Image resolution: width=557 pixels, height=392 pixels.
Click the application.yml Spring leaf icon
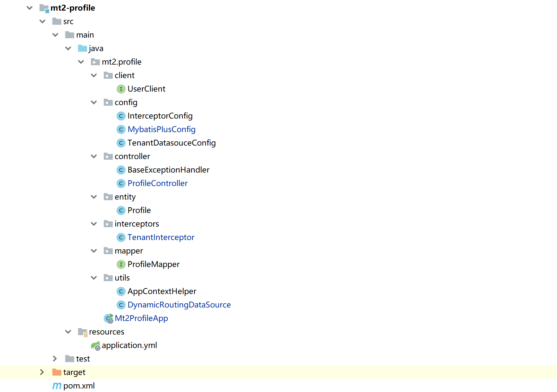[96, 346]
